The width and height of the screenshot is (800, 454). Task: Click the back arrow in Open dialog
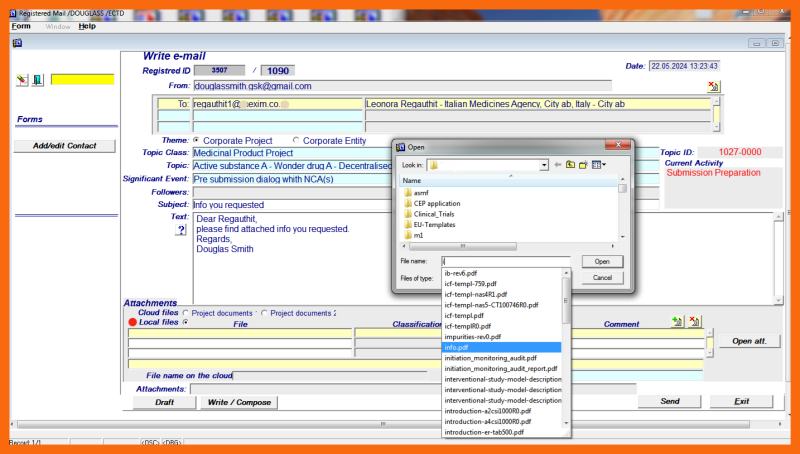pos(557,165)
